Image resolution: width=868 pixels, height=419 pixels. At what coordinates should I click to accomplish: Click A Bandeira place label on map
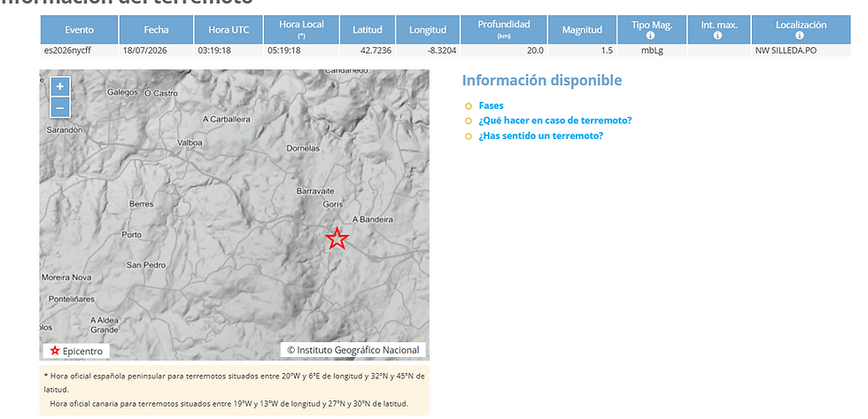point(373,219)
